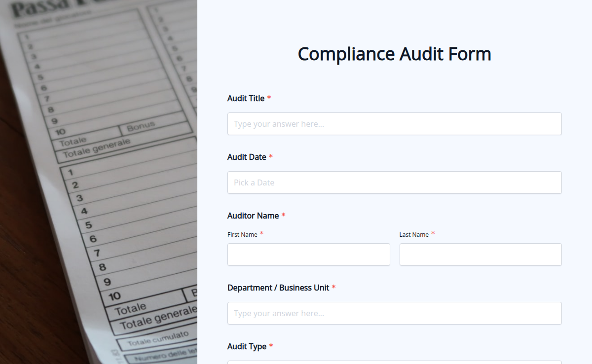Click the required asterisk beside Audit Date

tap(270, 157)
